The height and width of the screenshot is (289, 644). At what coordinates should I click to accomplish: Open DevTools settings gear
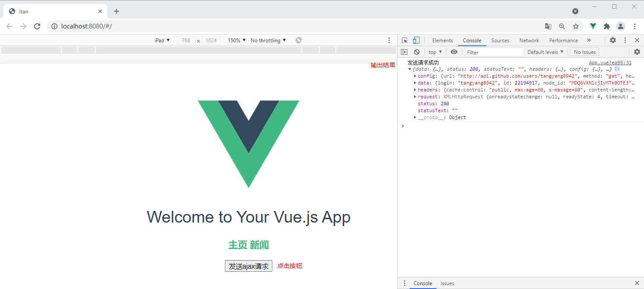click(x=613, y=40)
